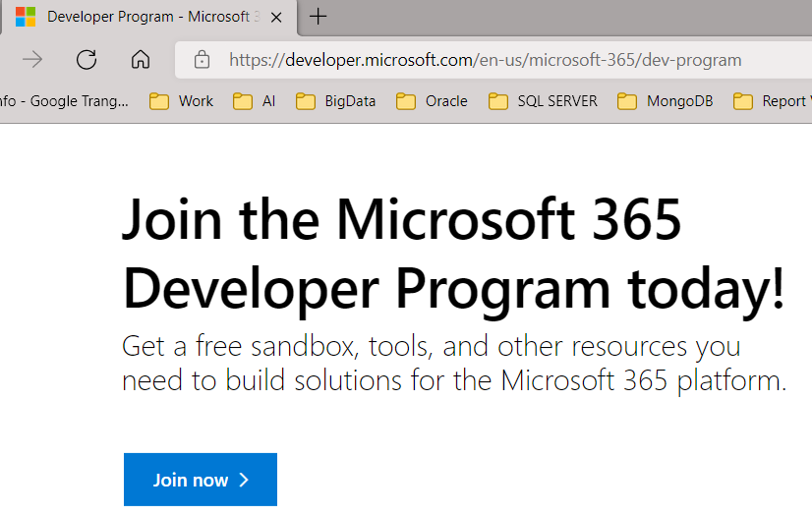Open the AI bookmarks folder

254,101
